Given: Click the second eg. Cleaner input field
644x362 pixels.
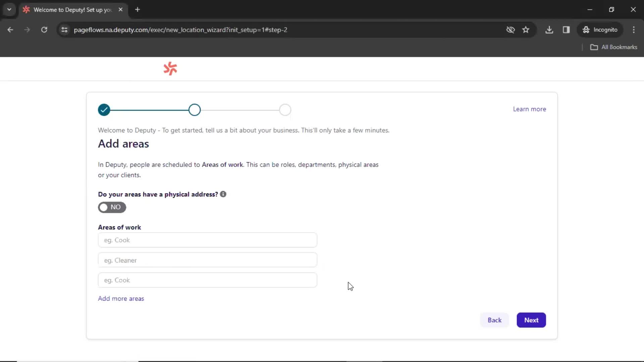Looking at the screenshot, I should coord(207,260).
